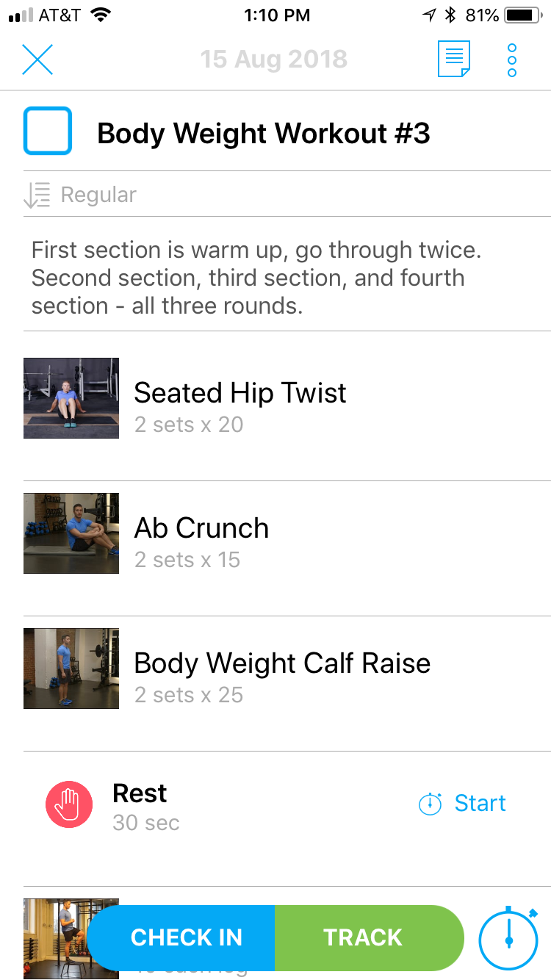
Task: Tap the workout description instructions text
Action: coord(256,278)
